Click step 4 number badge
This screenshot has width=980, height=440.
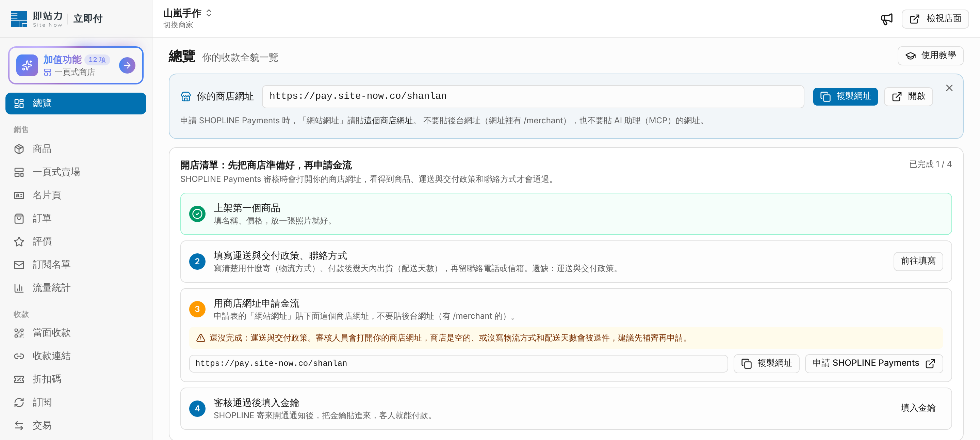pos(197,408)
